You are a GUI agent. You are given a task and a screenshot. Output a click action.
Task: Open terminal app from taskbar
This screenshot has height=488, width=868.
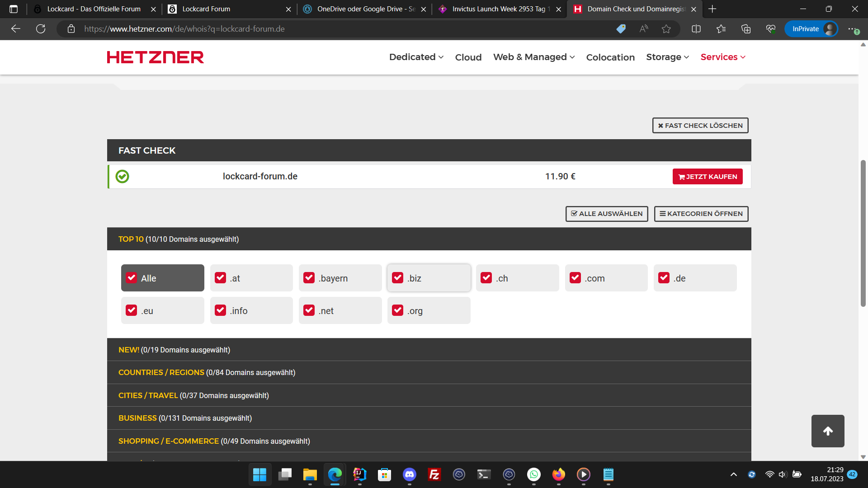[x=484, y=474]
